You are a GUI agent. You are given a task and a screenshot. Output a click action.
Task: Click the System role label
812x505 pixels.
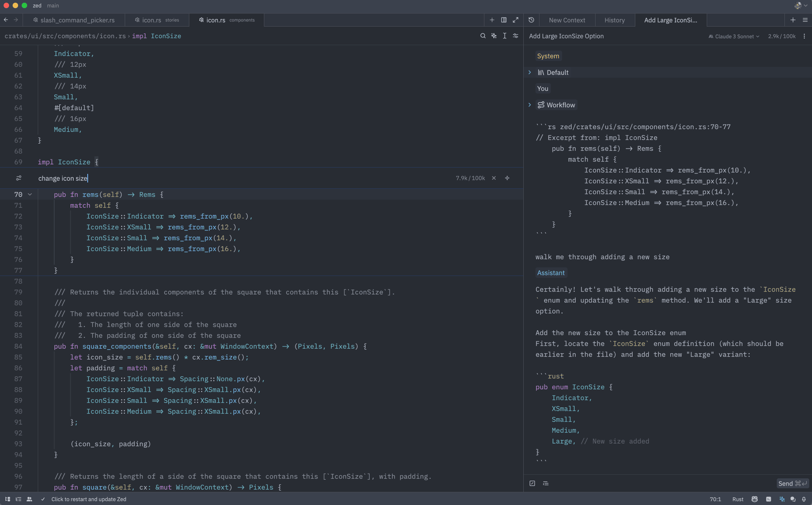tap(548, 56)
